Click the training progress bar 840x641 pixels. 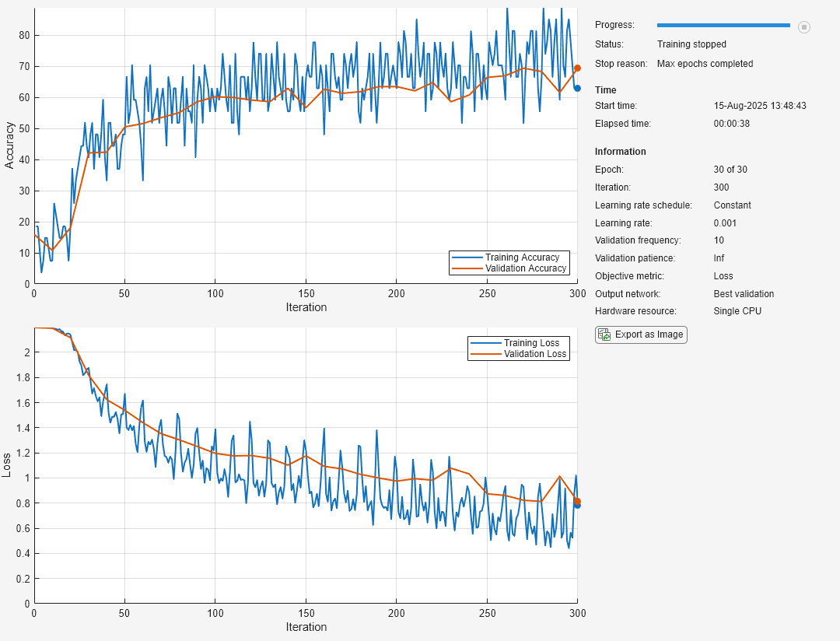[x=723, y=25]
